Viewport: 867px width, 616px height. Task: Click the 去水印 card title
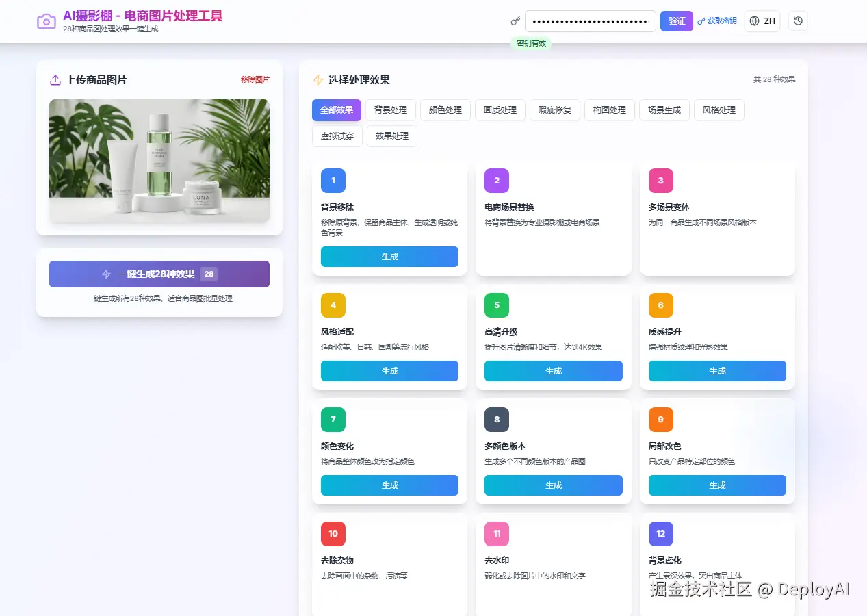(497, 561)
